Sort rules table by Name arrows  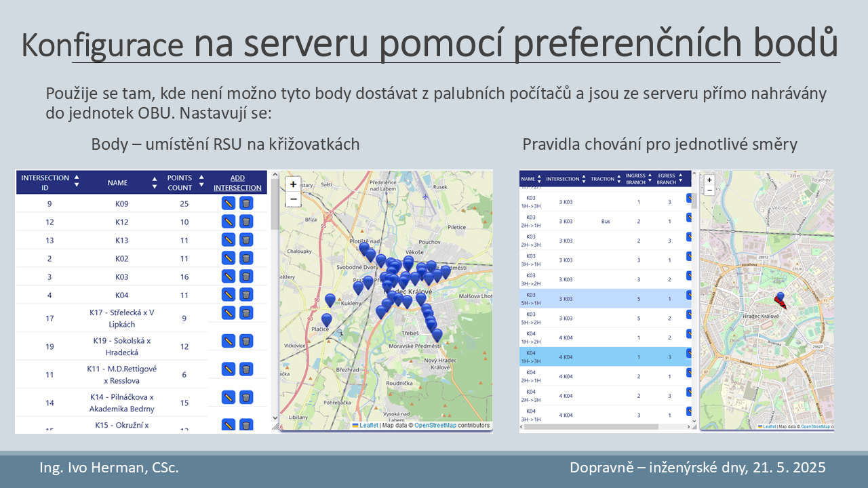539,180
